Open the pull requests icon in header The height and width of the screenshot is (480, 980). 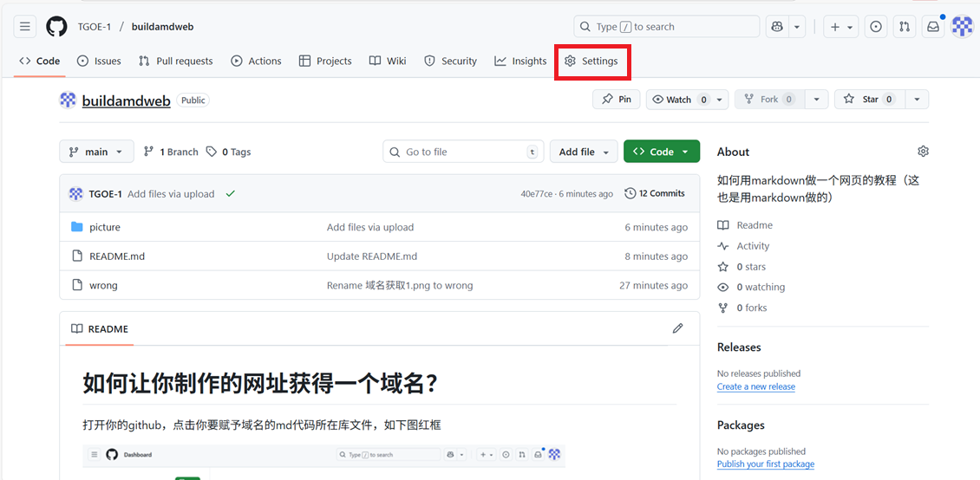coord(905,27)
